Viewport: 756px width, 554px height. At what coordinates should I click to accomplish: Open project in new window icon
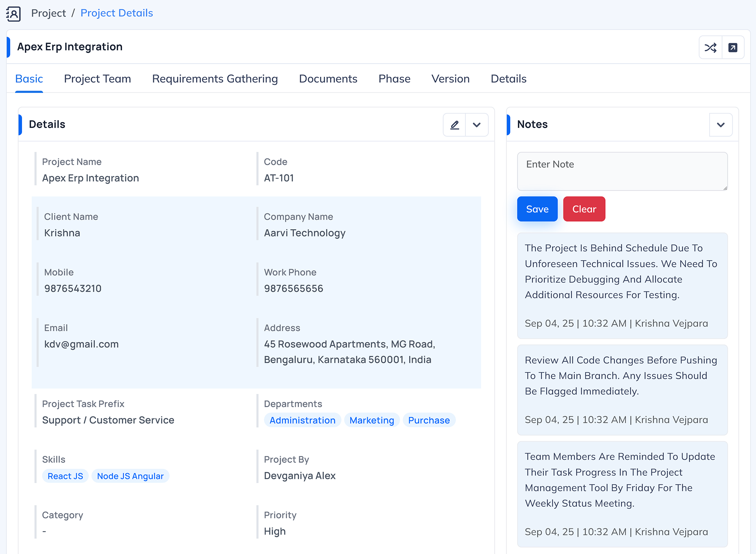733,48
